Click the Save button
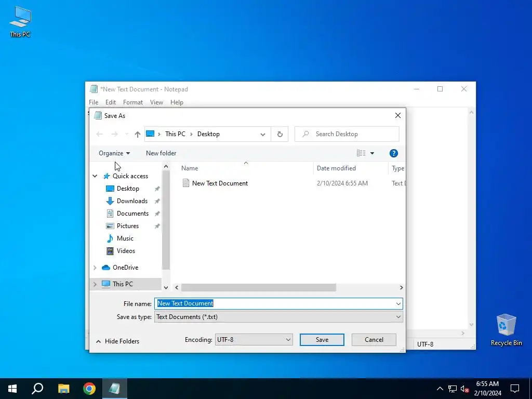This screenshot has width=532, height=399. click(x=322, y=340)
